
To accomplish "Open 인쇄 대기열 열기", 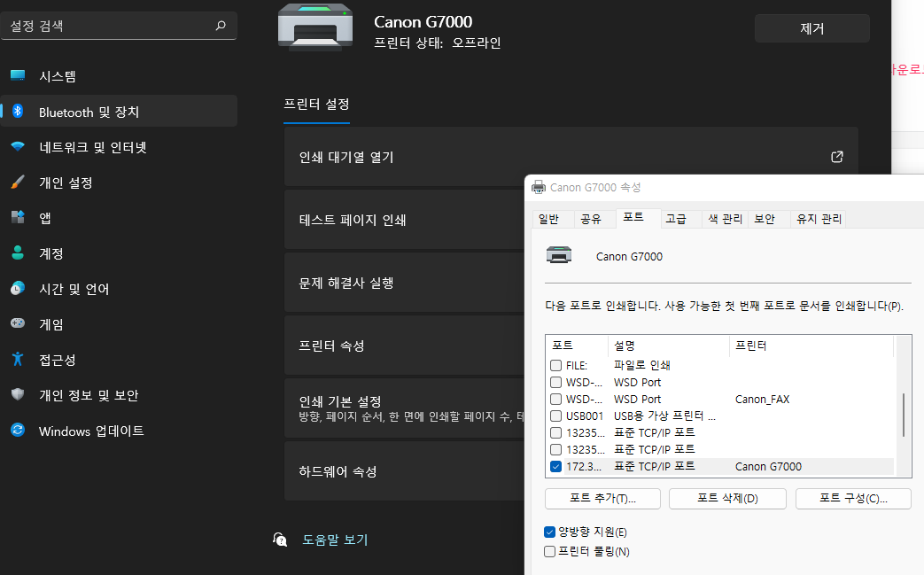I will point(571,157).
